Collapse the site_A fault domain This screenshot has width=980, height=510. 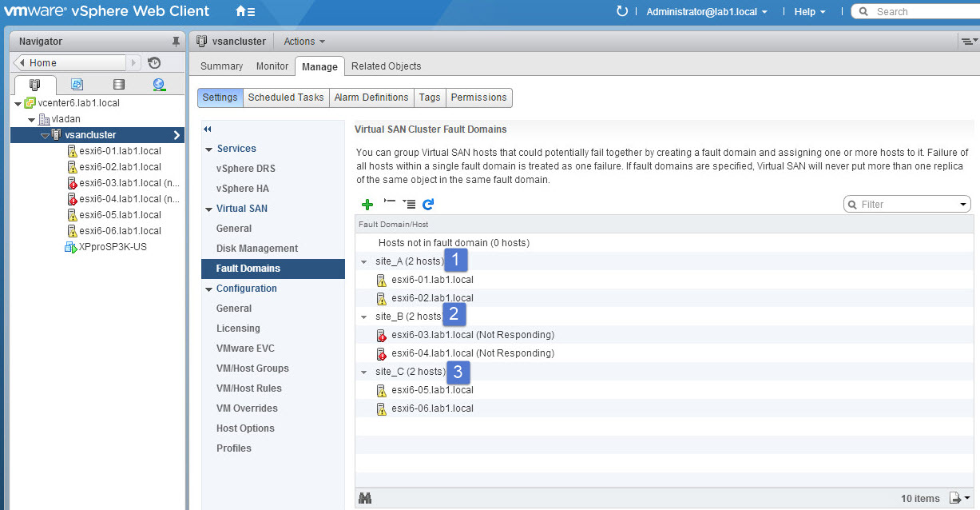364,261
